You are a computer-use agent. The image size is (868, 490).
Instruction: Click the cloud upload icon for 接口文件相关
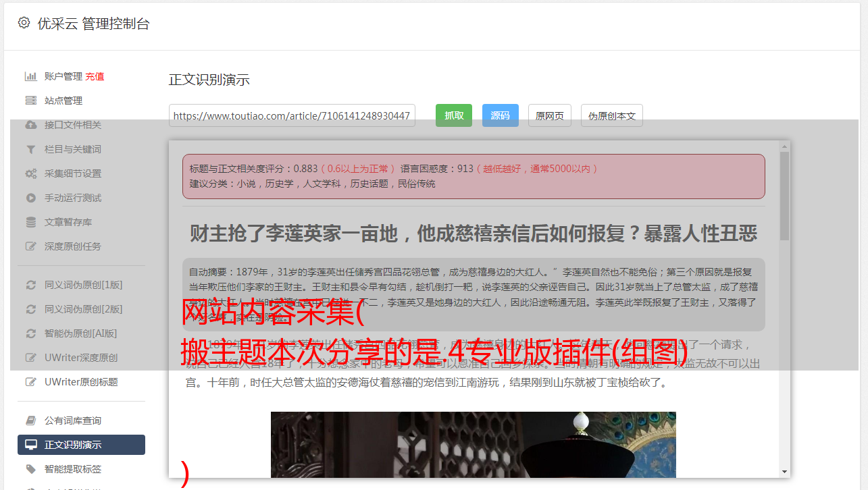pos(31,125)
